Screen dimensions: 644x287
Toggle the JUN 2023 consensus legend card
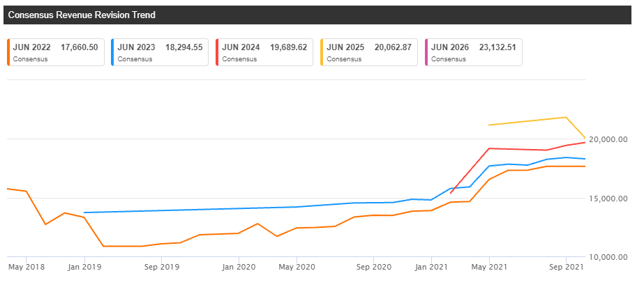coord(160,52)
